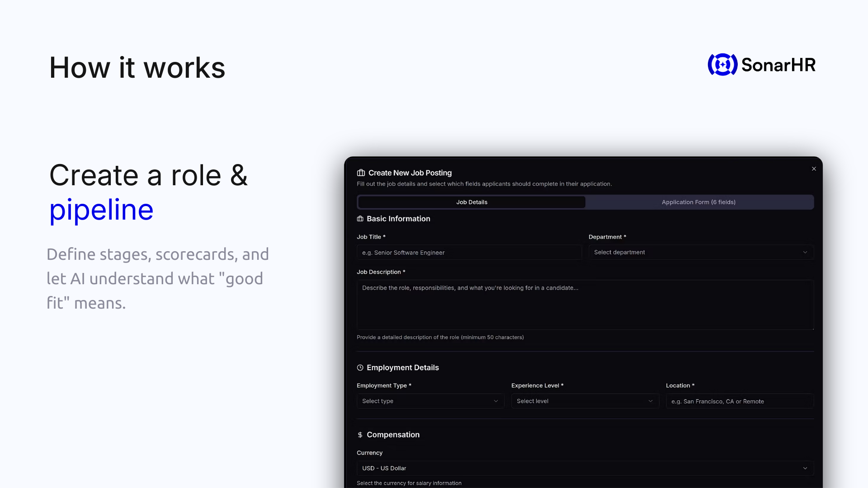Click the Create New Job Posting title
This screenshot has width=868, height=488.
click(410, 173)
